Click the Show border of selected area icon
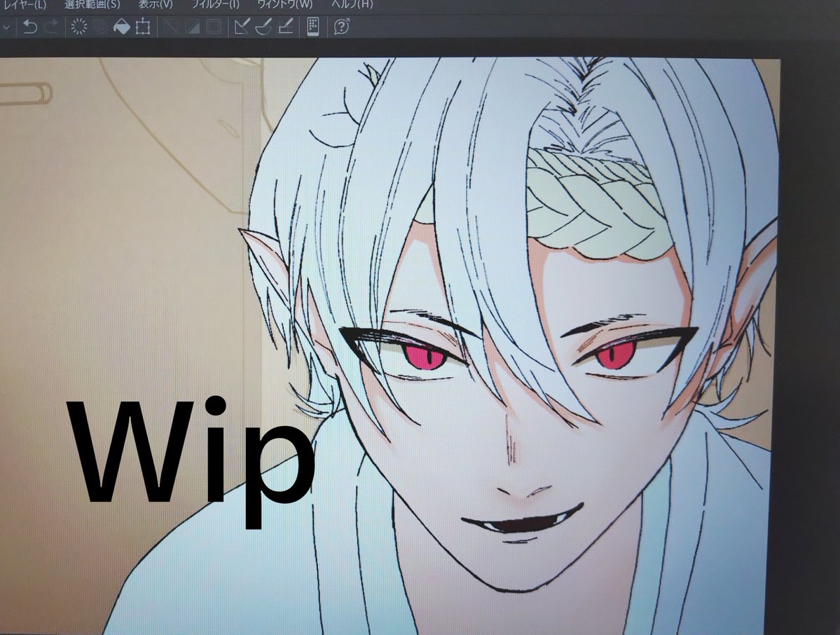This screenshot has height=635, width=840. coord(214,26)
